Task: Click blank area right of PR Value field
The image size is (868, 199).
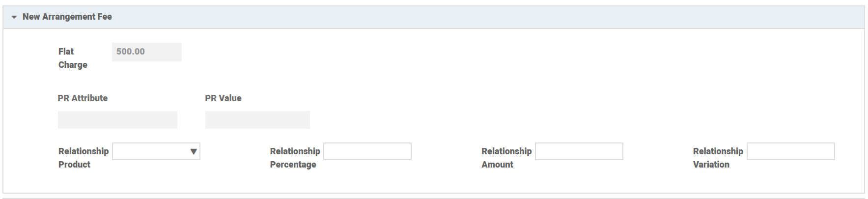Action: click(491, 120)
